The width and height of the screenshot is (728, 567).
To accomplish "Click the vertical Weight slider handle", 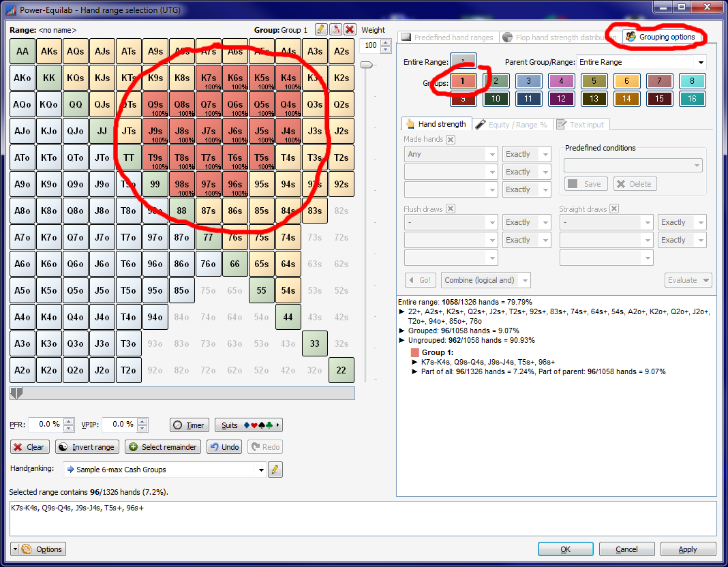I will (x=367, y=65).
